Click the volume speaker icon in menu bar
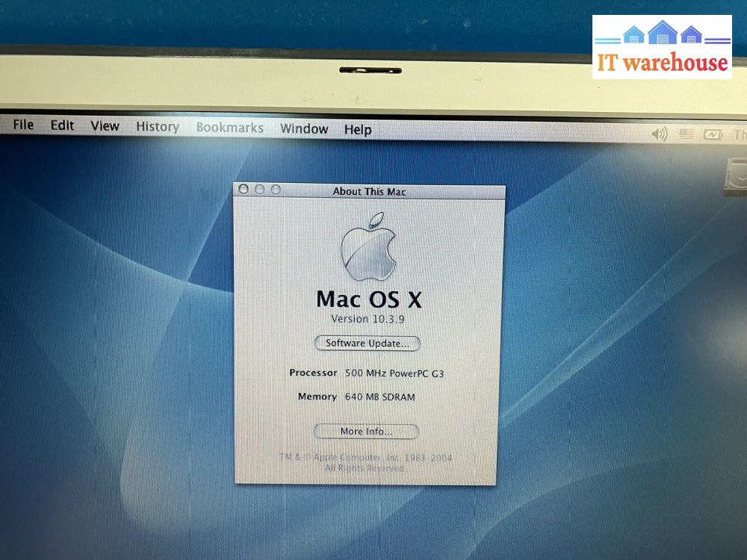The width and height of the screenshot is (747, 560). [659, 134]
